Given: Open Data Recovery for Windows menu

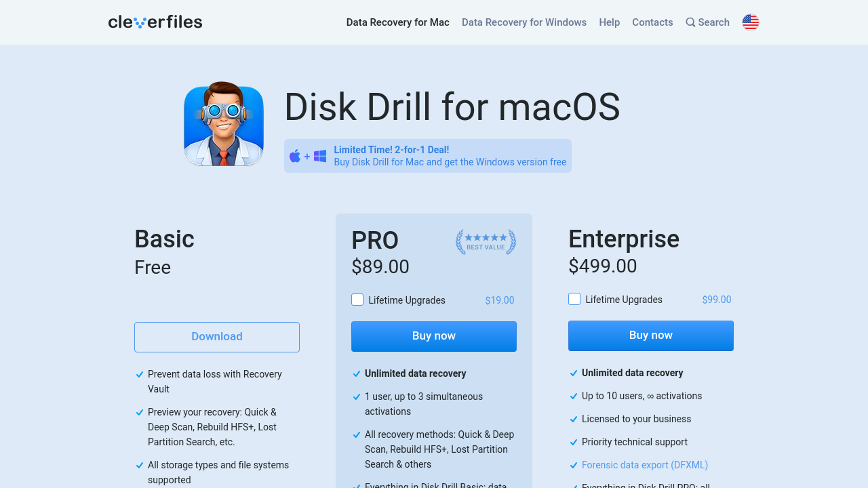Looking at the screenshot, I should click(524, 22).
